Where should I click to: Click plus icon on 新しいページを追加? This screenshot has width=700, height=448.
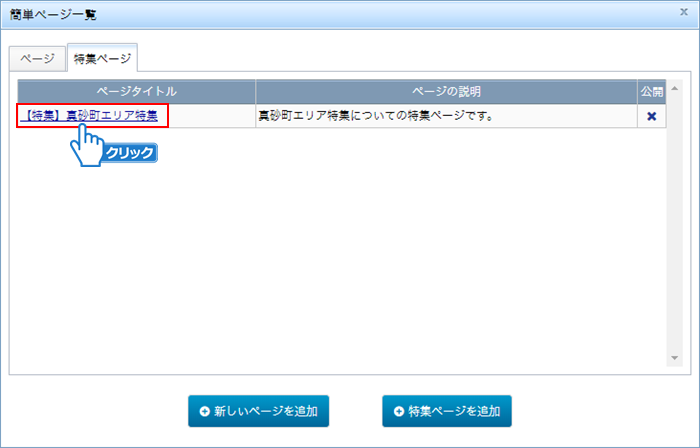click(x=205, y=411)
